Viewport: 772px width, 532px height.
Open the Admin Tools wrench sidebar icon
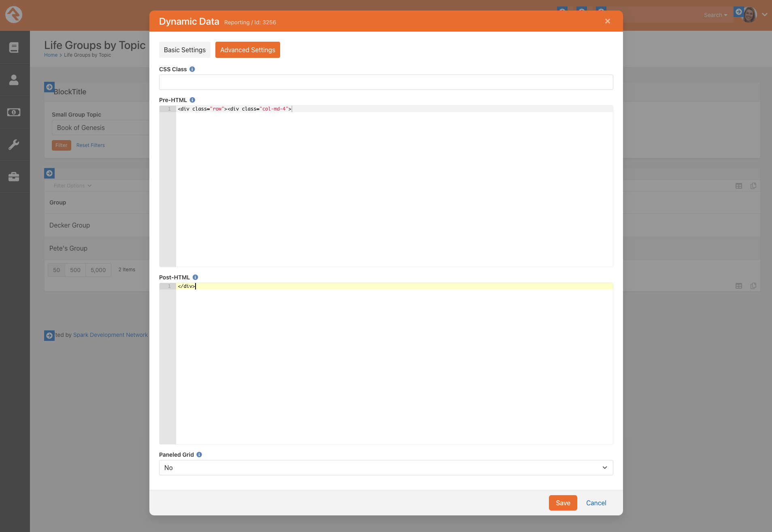coord(14,145)
